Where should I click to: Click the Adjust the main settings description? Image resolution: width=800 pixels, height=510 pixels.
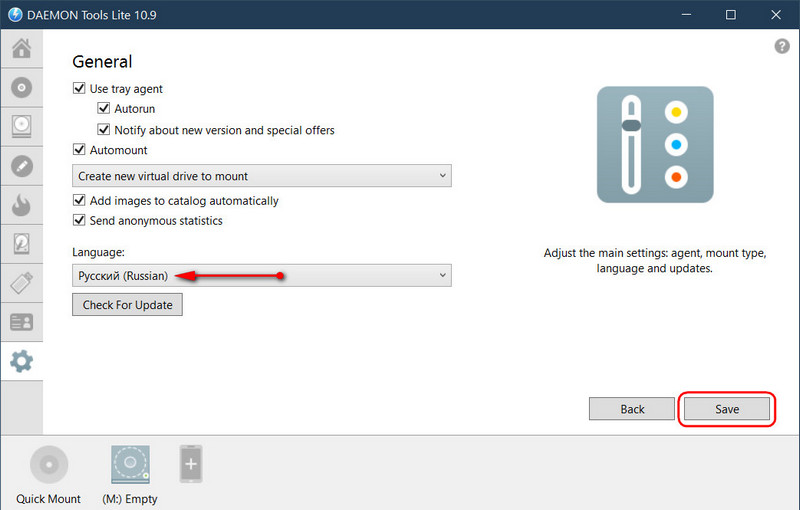[655, 261]
